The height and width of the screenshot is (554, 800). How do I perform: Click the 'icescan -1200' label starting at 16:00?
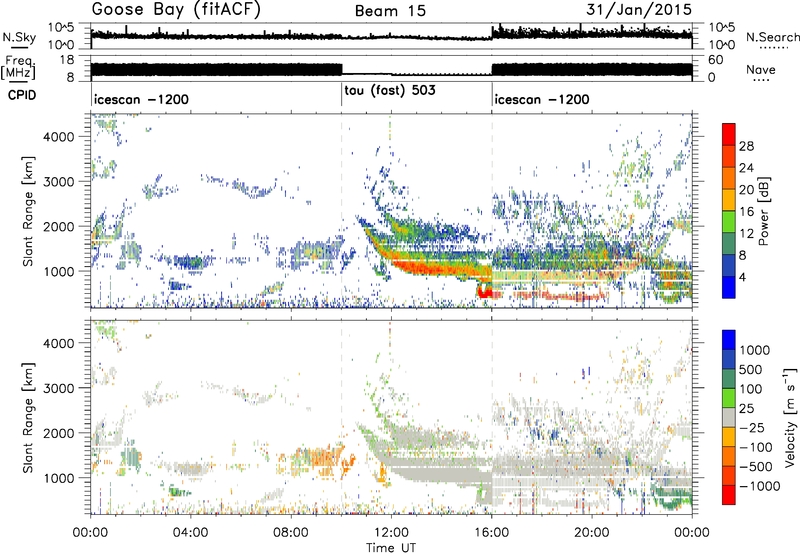tap(542, 99)
